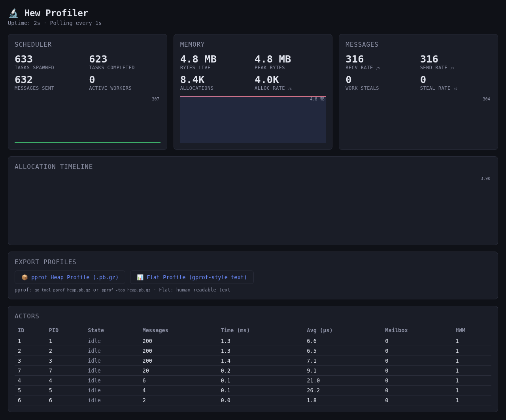Click the Time (ms) column header
Image resolution: width=506 pixels, height=420 pixels.
coord(235,330)
